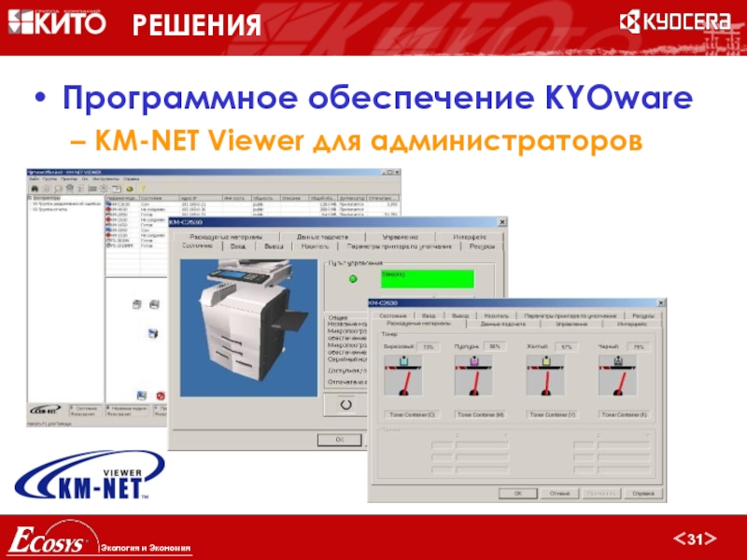
Task: Select the Ввод tab in the front toner dialog
Action: 429,315
